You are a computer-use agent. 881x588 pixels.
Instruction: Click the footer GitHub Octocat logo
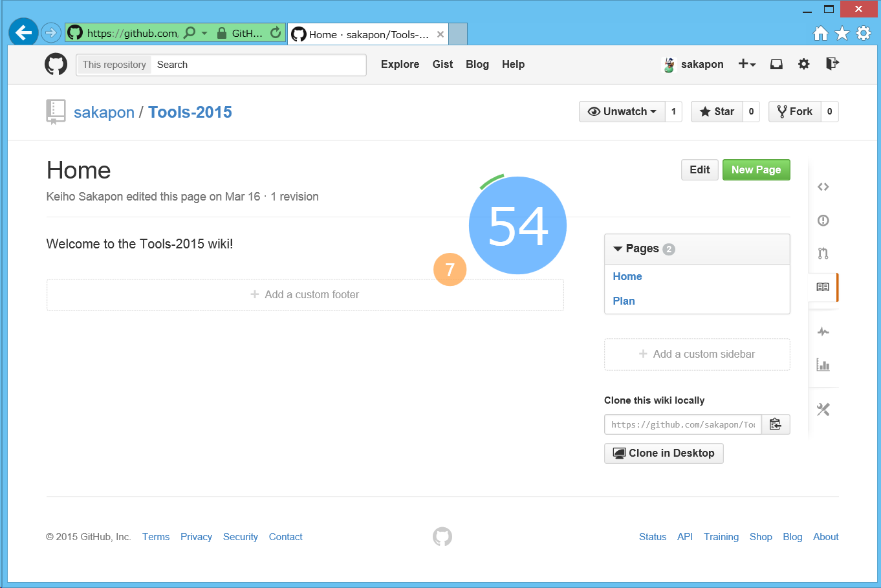point(442,536)
